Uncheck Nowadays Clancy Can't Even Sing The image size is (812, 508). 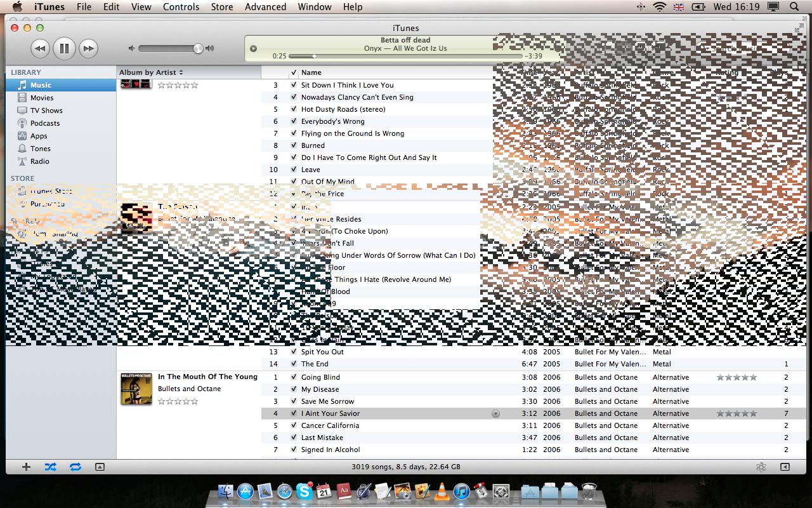[x=294, y=97]
